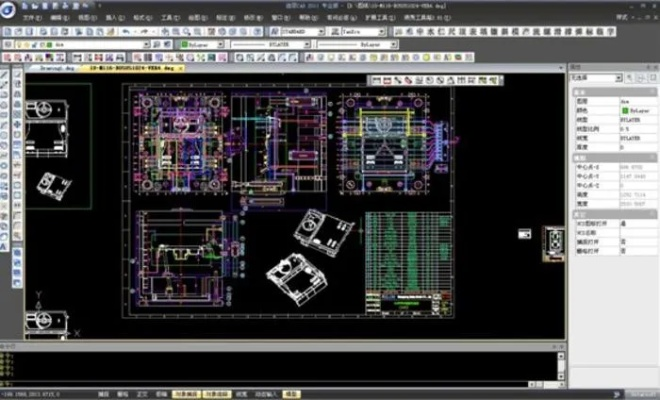
Task: Select the Line tool in left toolbar
Action: coord(5,73)
